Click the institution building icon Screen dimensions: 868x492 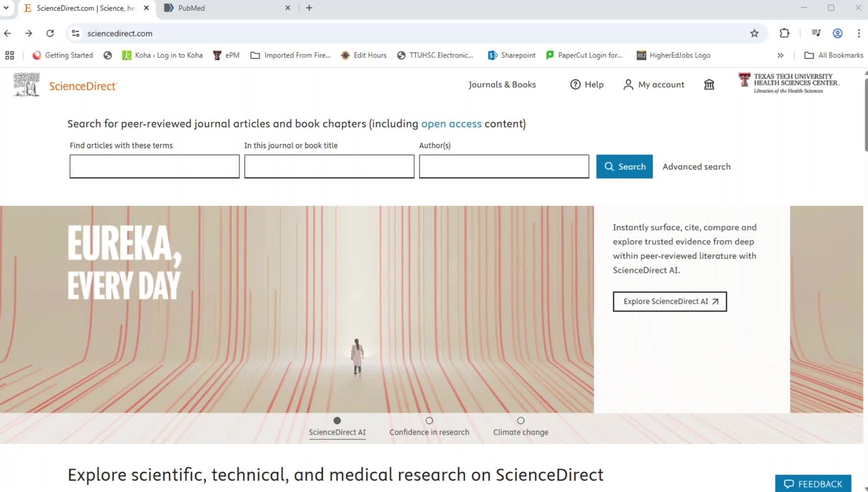pos(709,85)
